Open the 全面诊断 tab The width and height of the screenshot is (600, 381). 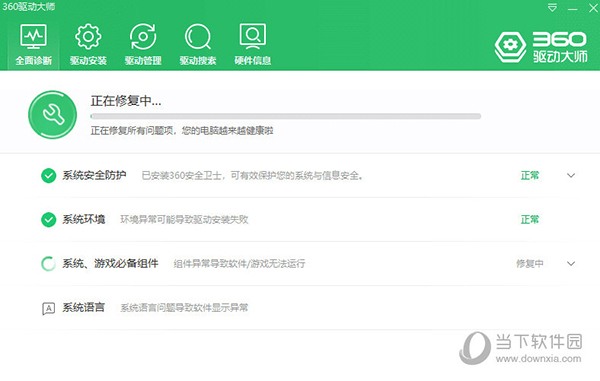33,44
